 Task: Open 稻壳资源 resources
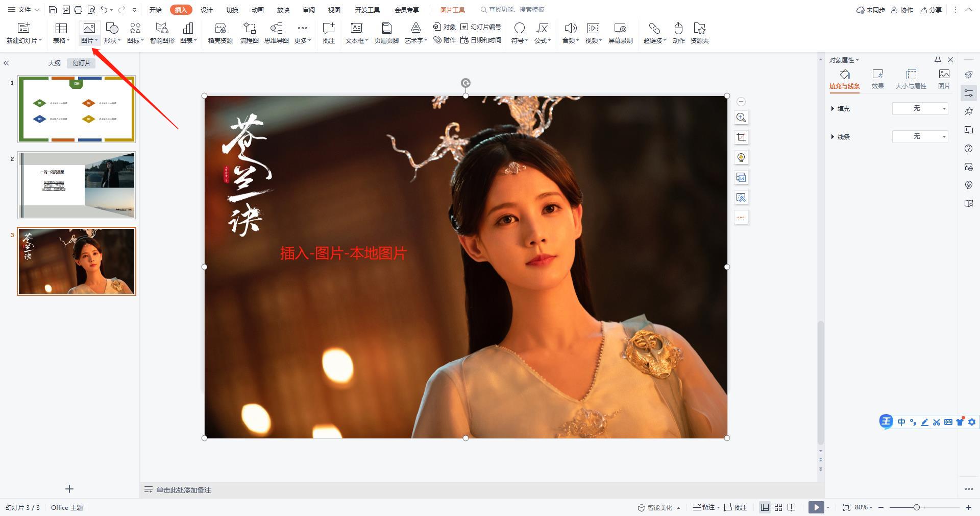(220, 33)
